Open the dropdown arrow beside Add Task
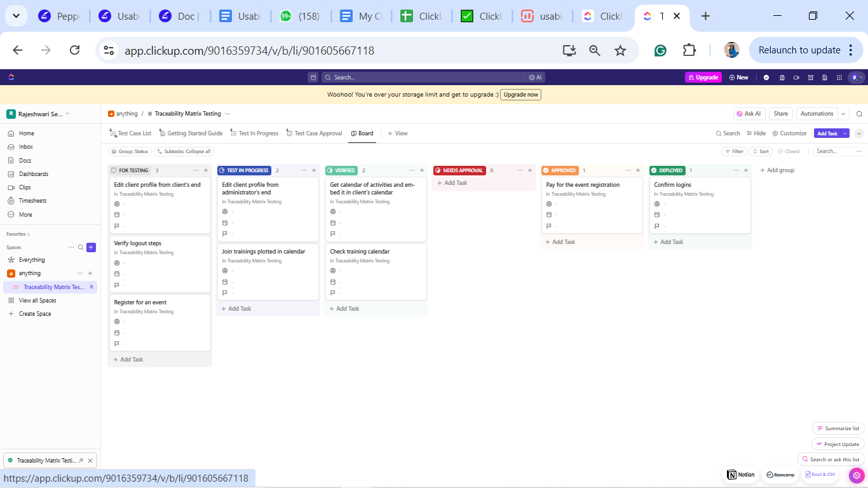Screen dimensions: 868x488 click(x=845, y=133)
